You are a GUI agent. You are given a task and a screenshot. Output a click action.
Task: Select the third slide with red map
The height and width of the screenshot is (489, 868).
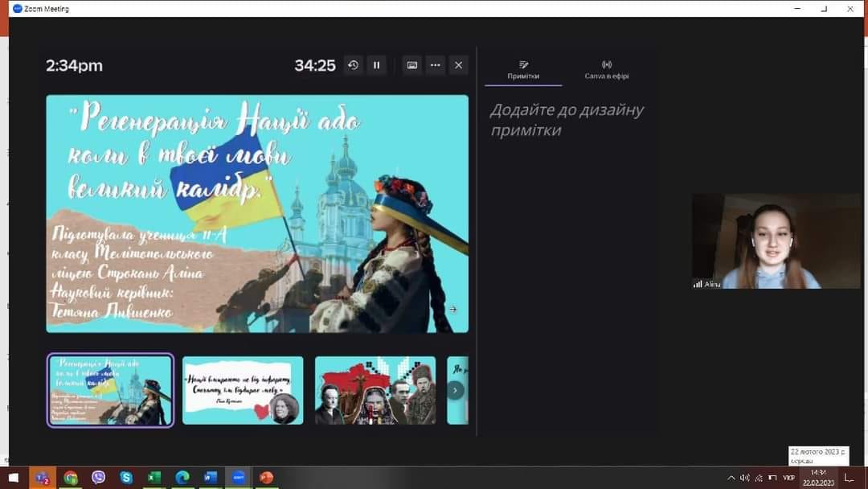coord(375,390)
